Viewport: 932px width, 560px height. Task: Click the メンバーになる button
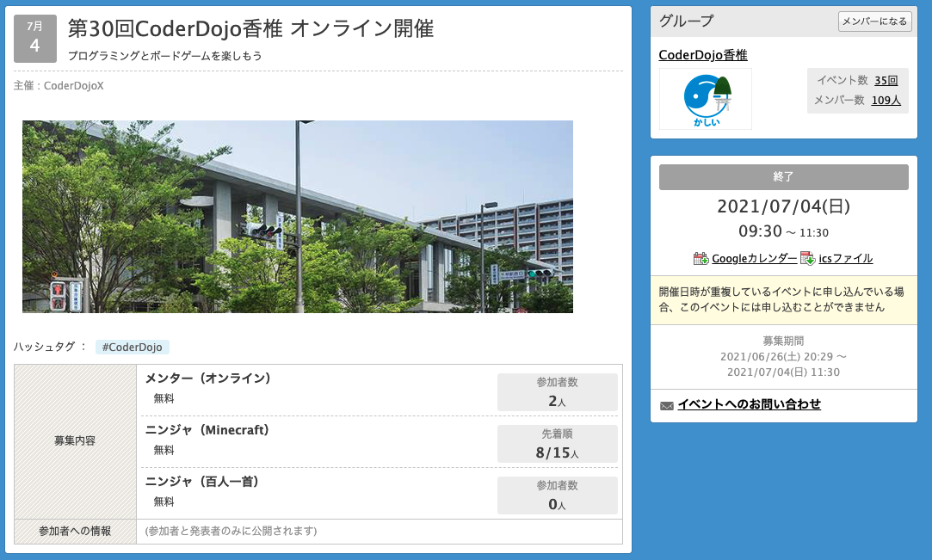[874, 22]
